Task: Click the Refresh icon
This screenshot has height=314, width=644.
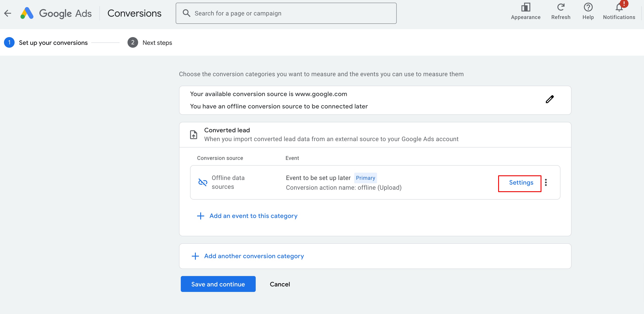Action: [560, 8]
